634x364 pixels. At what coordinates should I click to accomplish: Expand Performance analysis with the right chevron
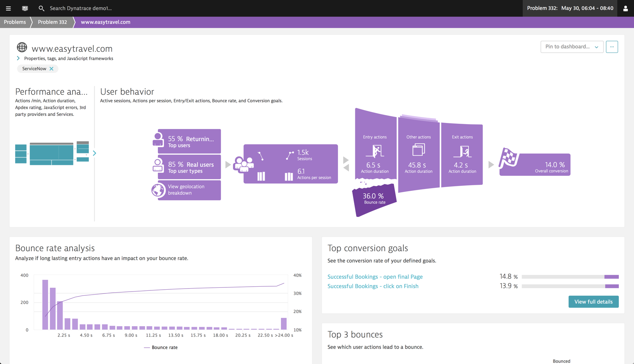pos(94,153)
